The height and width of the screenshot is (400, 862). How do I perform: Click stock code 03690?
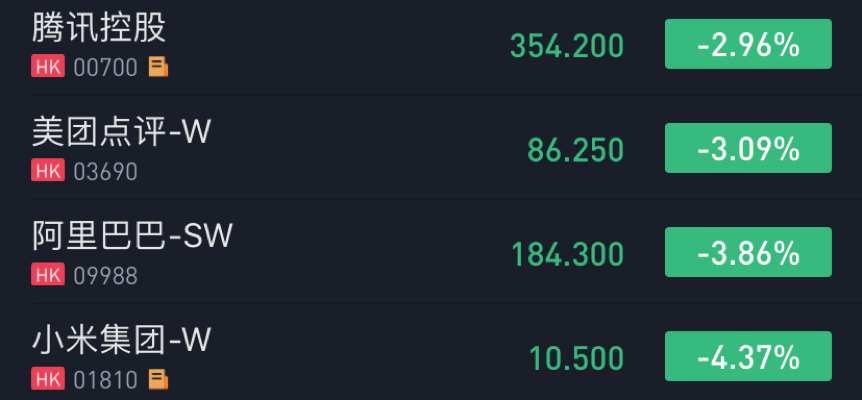[x=105, y=171]
